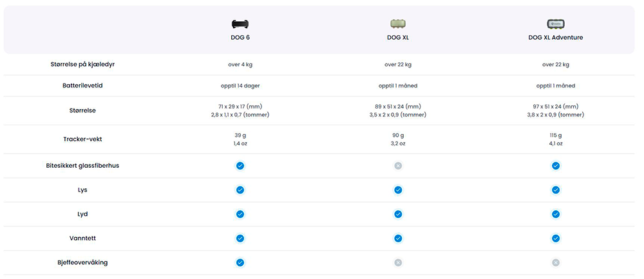Click the DOG XL Adventure tracker image
644x279 pixels.
556,24
